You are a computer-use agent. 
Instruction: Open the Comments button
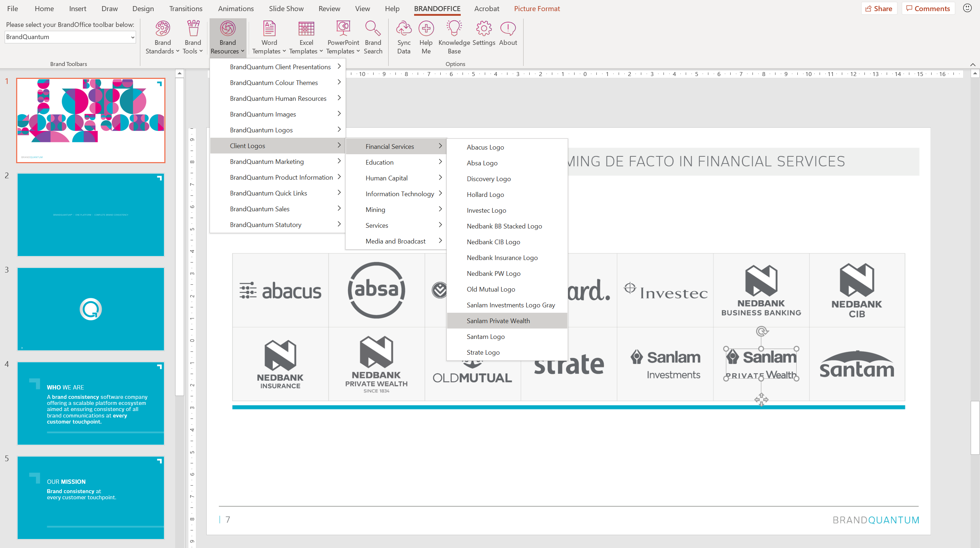point(928,8)
